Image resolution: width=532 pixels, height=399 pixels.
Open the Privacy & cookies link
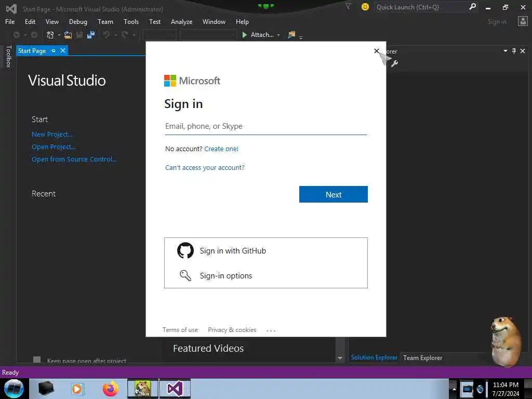click(x=232, y=330)
